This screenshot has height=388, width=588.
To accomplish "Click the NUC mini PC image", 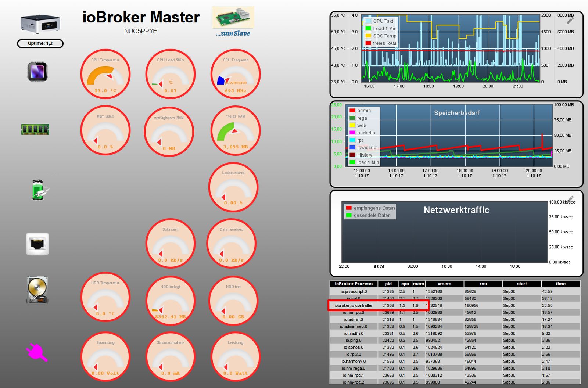I will click(x=40, y=24).
